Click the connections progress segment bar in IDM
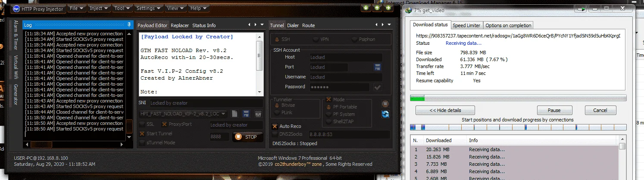Viewport: 644px width, 180px height. [x=518, y=127]
